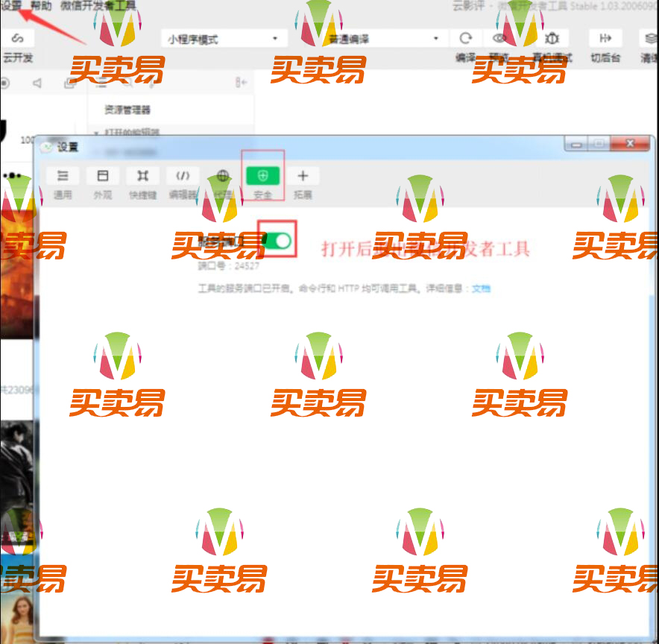Toggle the 服务端口 service port switch
Screen dimensions: 659x644
click(x=278, y=241)
